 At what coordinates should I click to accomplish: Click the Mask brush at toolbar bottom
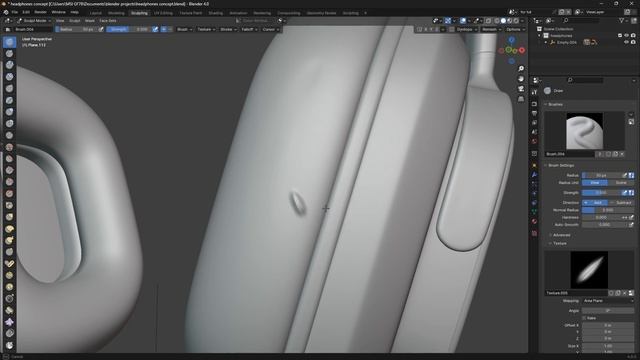9,345
